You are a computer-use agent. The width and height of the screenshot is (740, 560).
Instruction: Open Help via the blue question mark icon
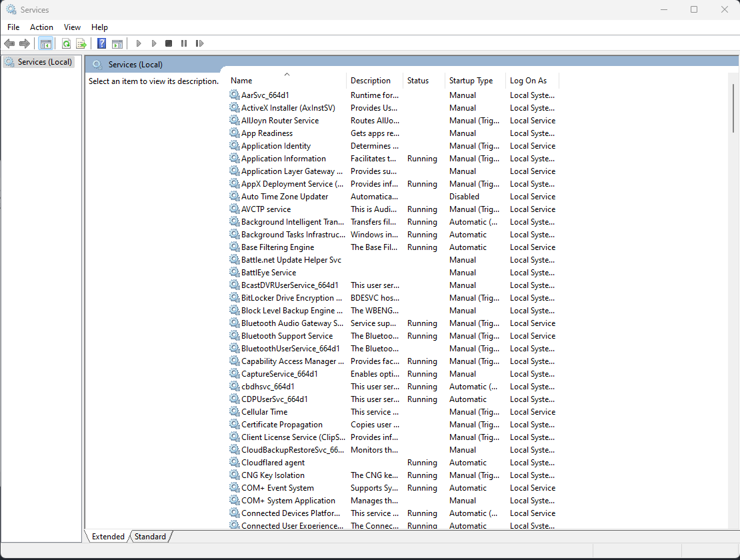click(x=101, y=43)
